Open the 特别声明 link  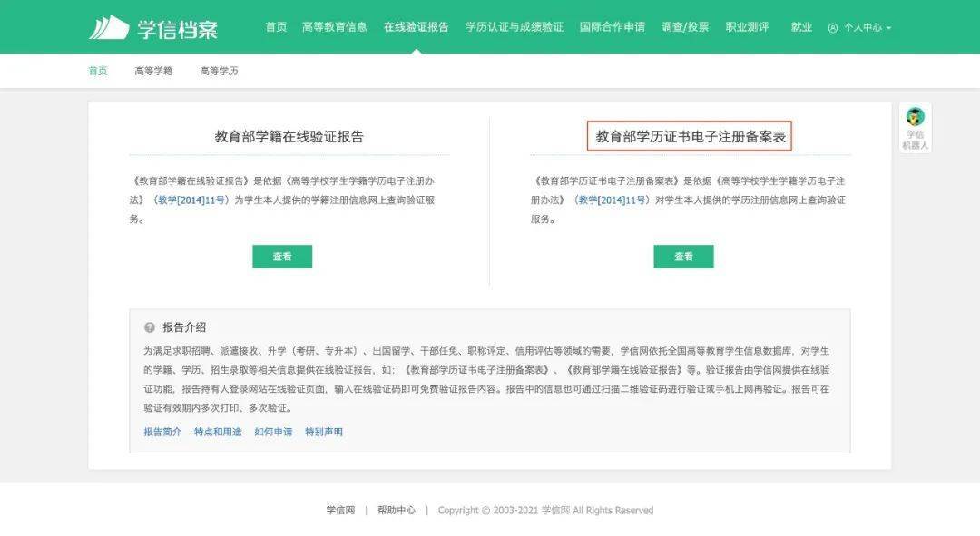click(x=324, y=432)
